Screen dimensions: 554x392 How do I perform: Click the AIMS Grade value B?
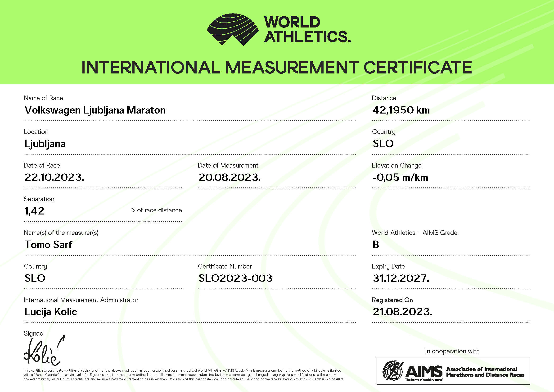[376, 245]
